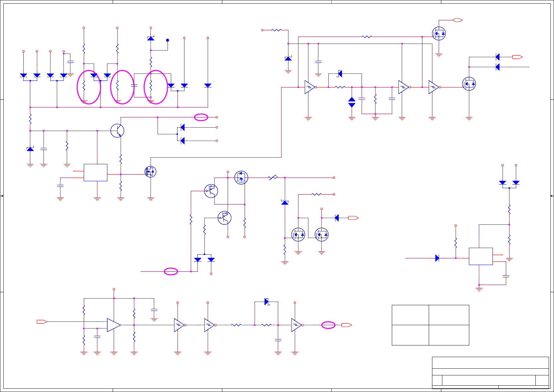Select the MOSFET beside the left IC block
The image size is (554, 392).
(151, 172)
